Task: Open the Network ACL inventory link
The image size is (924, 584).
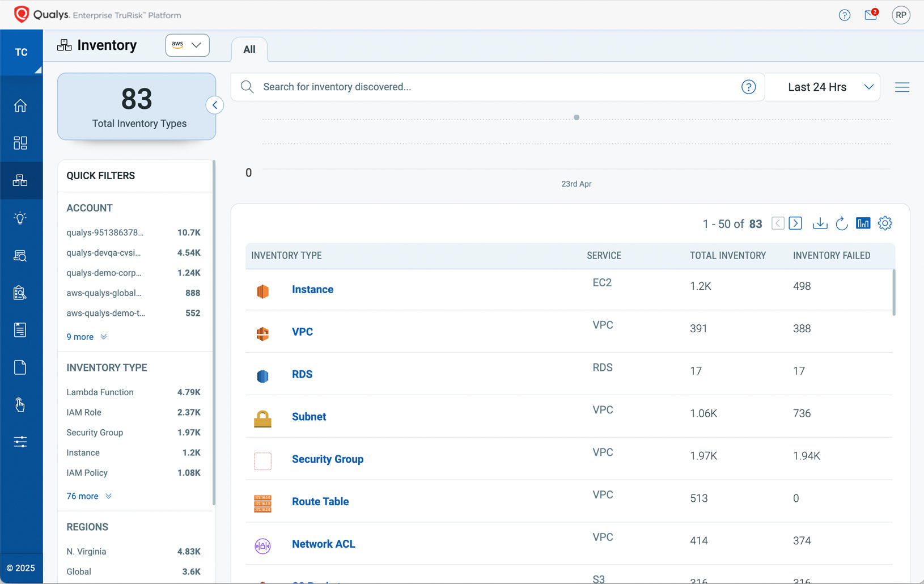Action: 324,544
